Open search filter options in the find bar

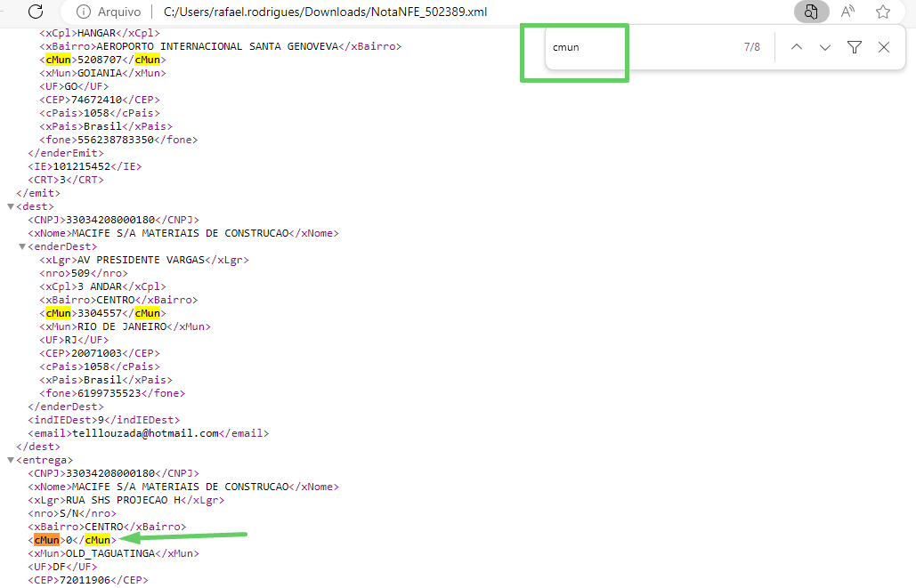[x=854, y=47]
